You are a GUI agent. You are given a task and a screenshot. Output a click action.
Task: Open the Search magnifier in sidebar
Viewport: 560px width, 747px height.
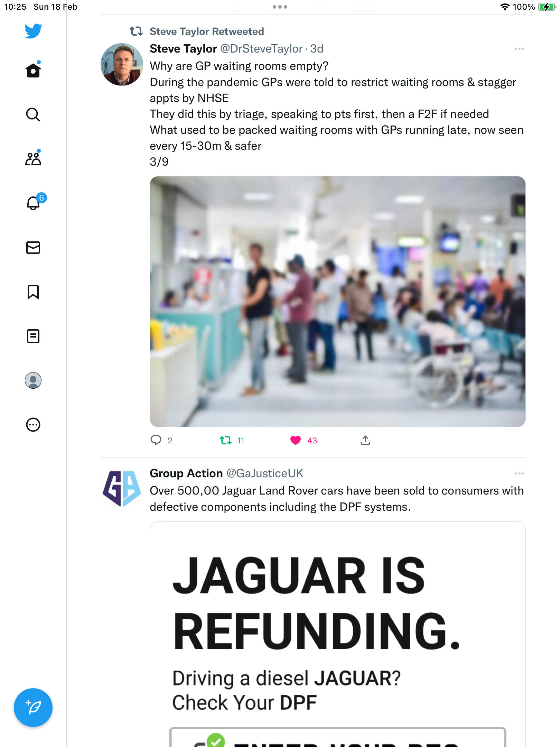tap(33, 114)
